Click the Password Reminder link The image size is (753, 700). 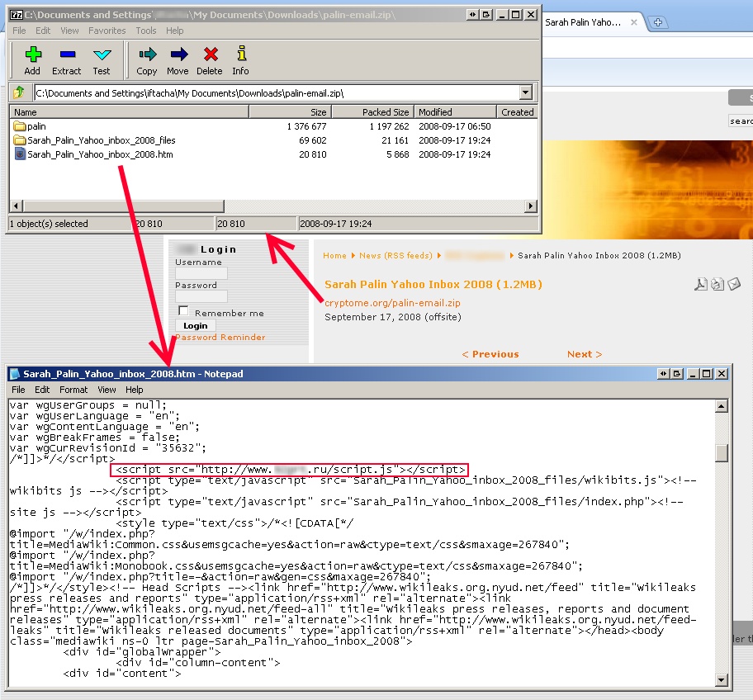(x=220, y=338)
